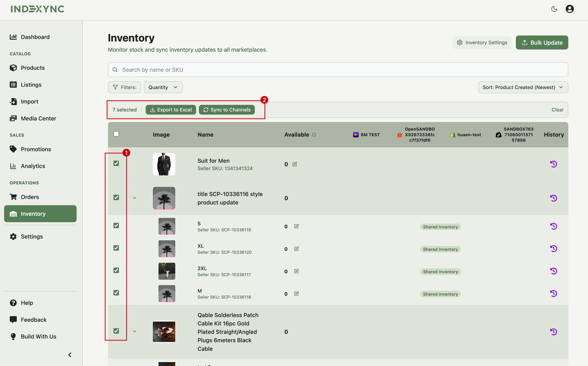This screenshot has width=588, height=366.
Task: Open the user account avatar
Action: pos(570,9)
